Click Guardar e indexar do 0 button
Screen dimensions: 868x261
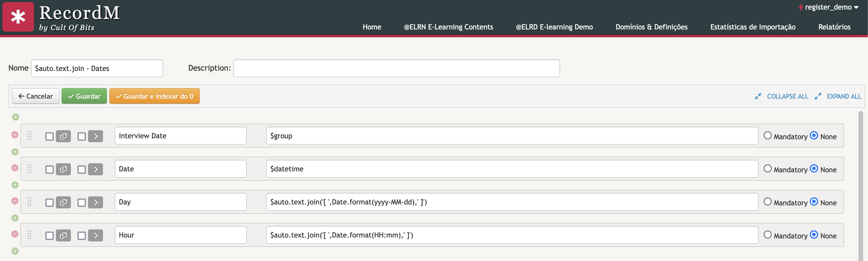pyautogui.click(x=154, y=96)
